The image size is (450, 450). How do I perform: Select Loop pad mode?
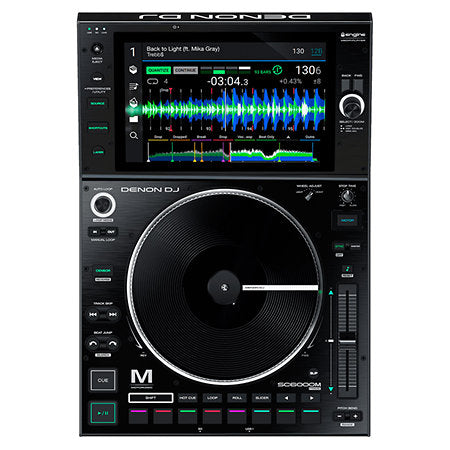point(212,398)
